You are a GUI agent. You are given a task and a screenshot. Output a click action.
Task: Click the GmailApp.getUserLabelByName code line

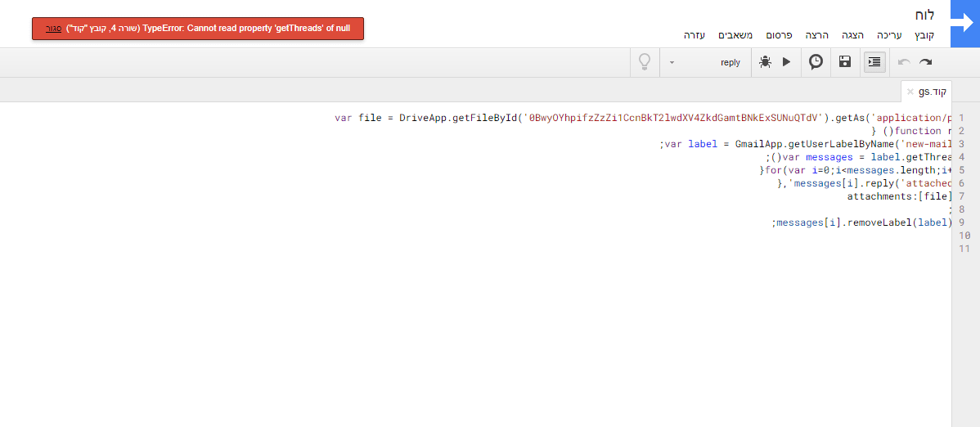coord(805,144)
